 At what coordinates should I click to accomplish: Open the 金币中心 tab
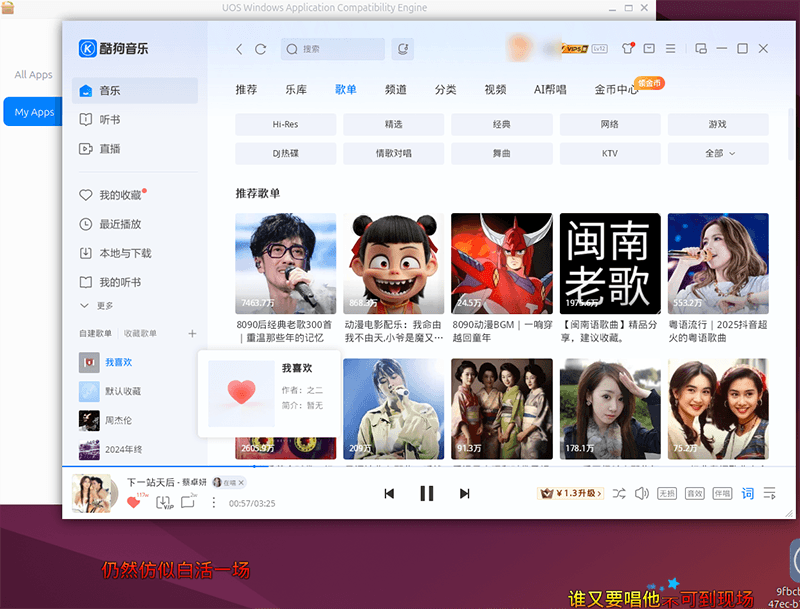616,90
